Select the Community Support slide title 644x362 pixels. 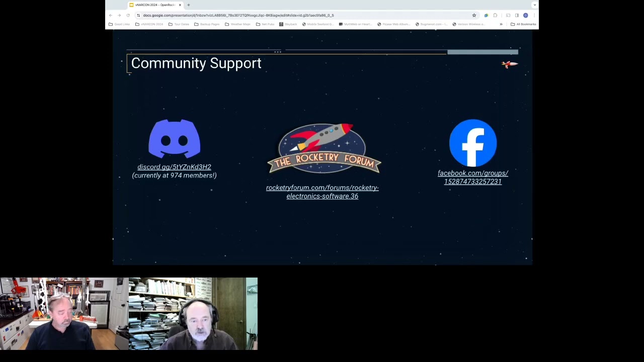pyautogui.click(x=196, y=63)
